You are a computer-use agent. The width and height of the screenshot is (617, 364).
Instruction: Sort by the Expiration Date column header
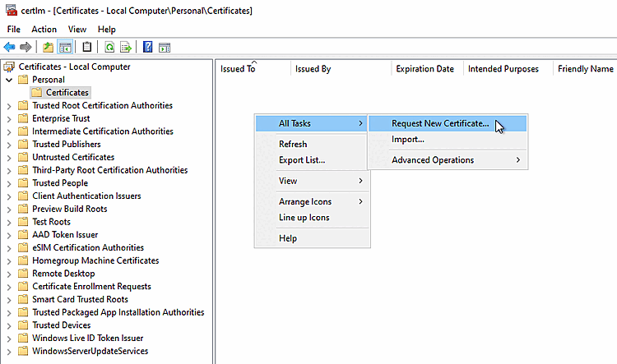[x=424, y=69]
